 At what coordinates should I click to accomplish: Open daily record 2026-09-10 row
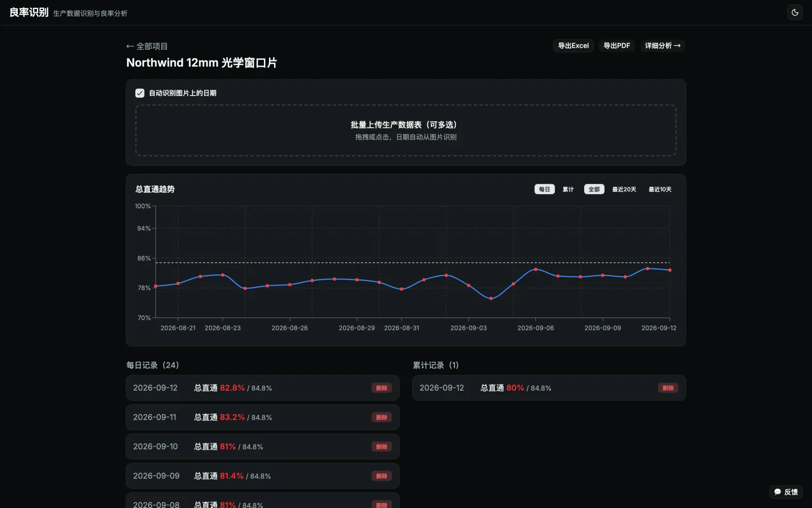click(262, 447)
